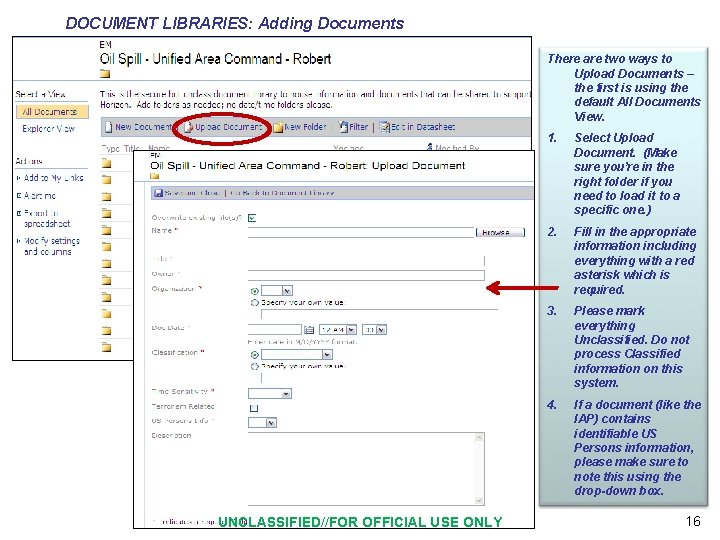The width and height of the screenshot is (720, 540).
Task: Select the Organization dropdown radio button
Action: [254, 291]
